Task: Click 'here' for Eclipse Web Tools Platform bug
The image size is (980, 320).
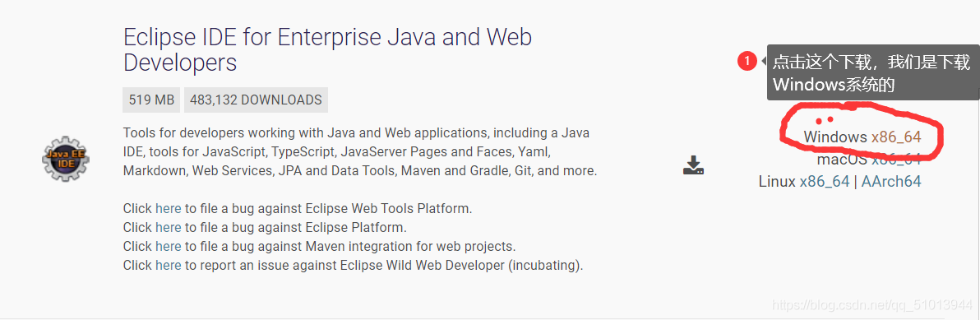Action: [168, 209]
